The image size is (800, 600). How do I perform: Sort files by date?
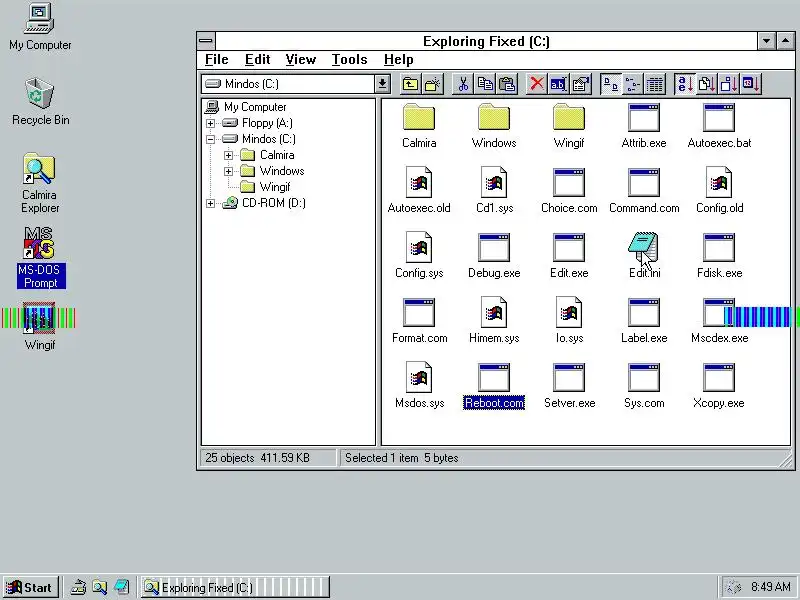tap(751, 84)
